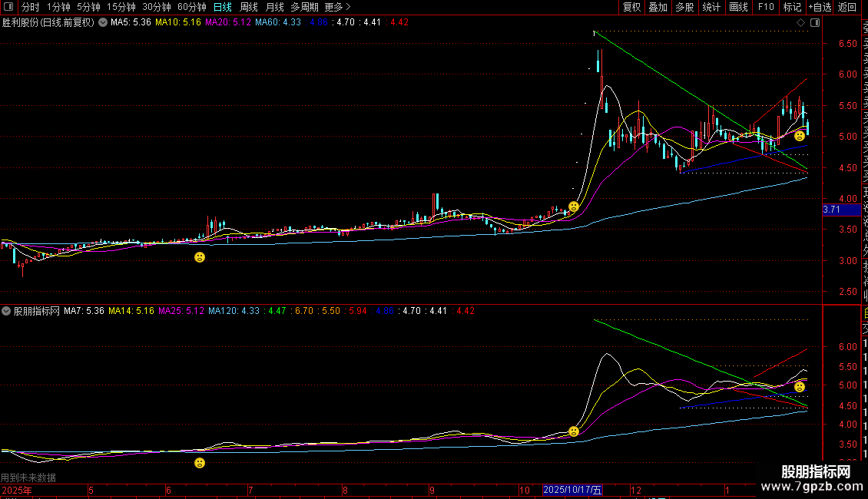Open the 画线 drawing tools
Image resolution: width=868 pixels, height=499 pixels.
[738, 7]
